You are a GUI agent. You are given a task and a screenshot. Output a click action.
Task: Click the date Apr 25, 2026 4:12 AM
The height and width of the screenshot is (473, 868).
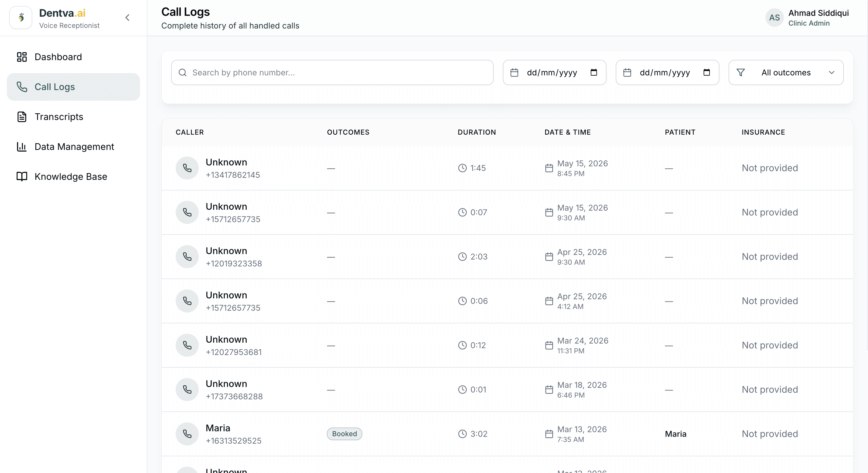582,301
